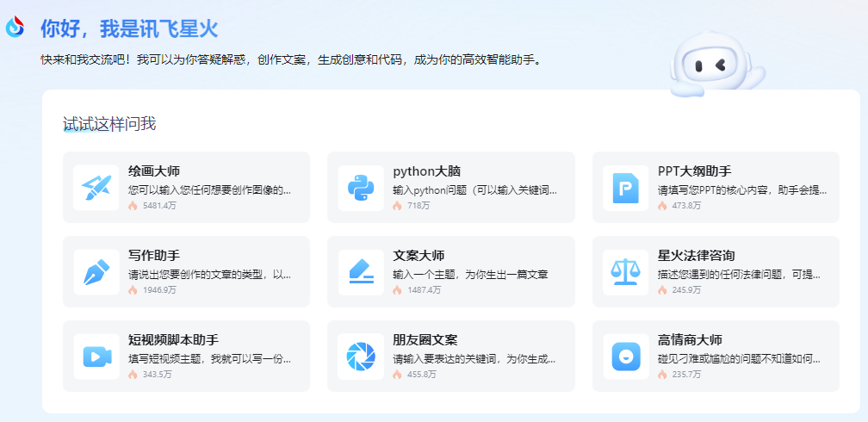Click the flame icon beside 5481.4万
868x422 pixels.
[133, 206]
